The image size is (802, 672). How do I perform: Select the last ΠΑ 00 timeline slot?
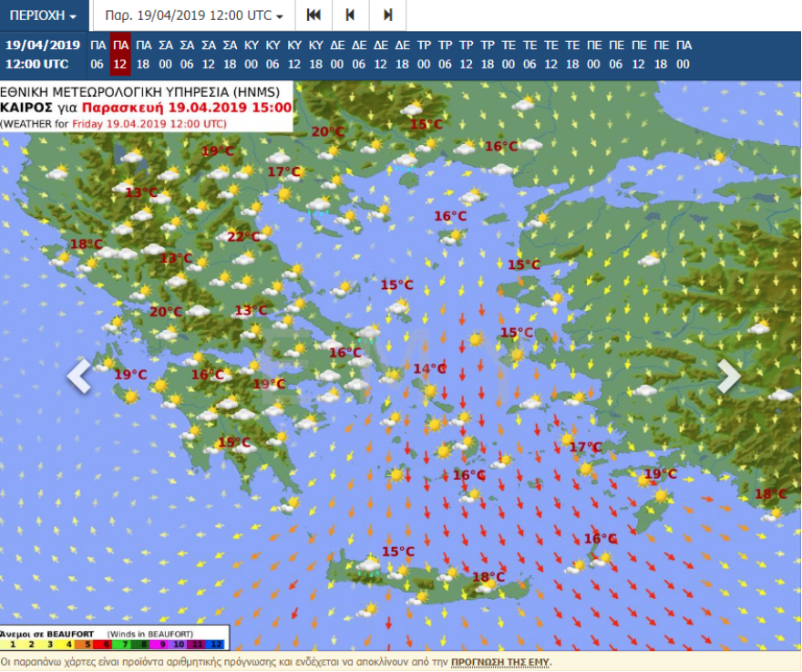pos(684,55)
